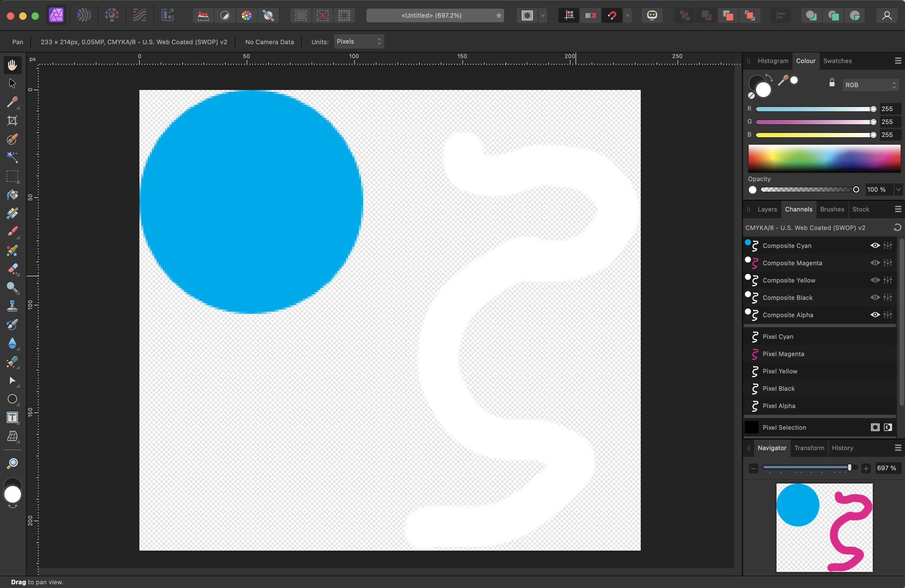Apply Auto White Balance

(x=268, y=15)
